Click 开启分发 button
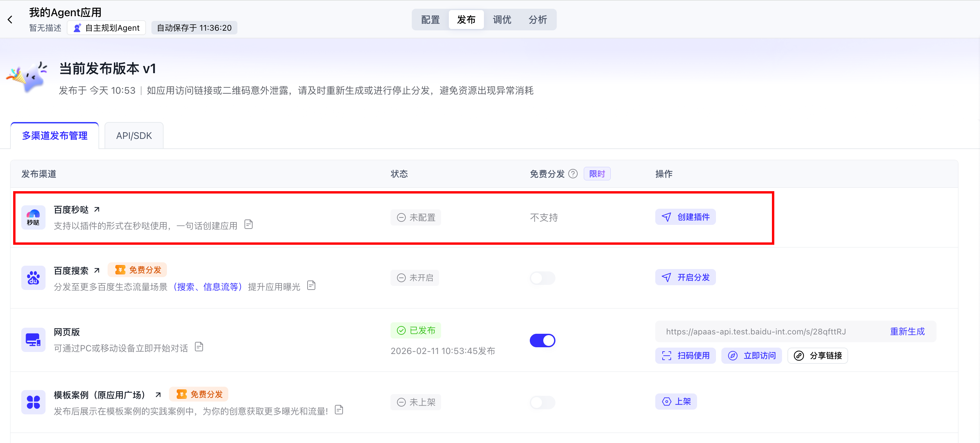The width and height of the screenshot is (980, 443). (685, 277)
